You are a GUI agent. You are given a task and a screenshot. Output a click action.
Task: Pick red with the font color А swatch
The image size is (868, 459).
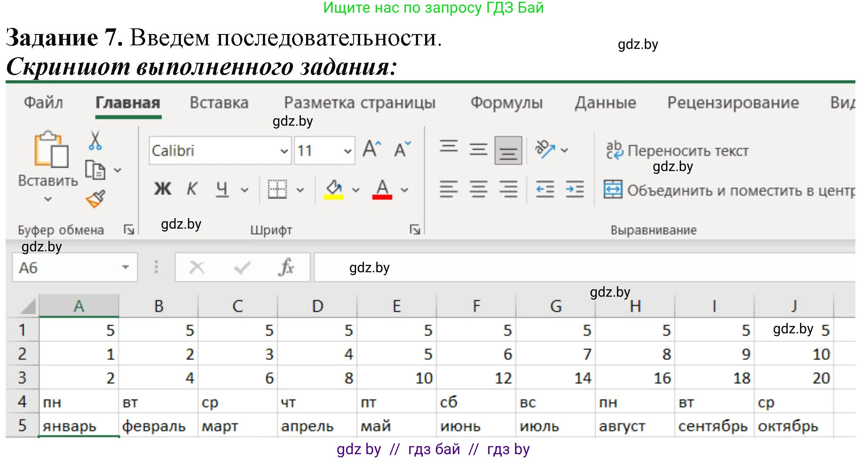381,188
